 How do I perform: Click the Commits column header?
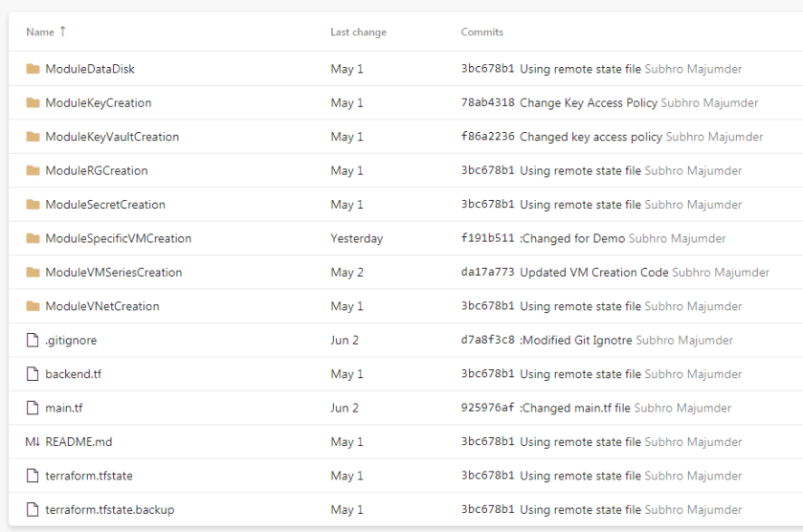[481, 33]
